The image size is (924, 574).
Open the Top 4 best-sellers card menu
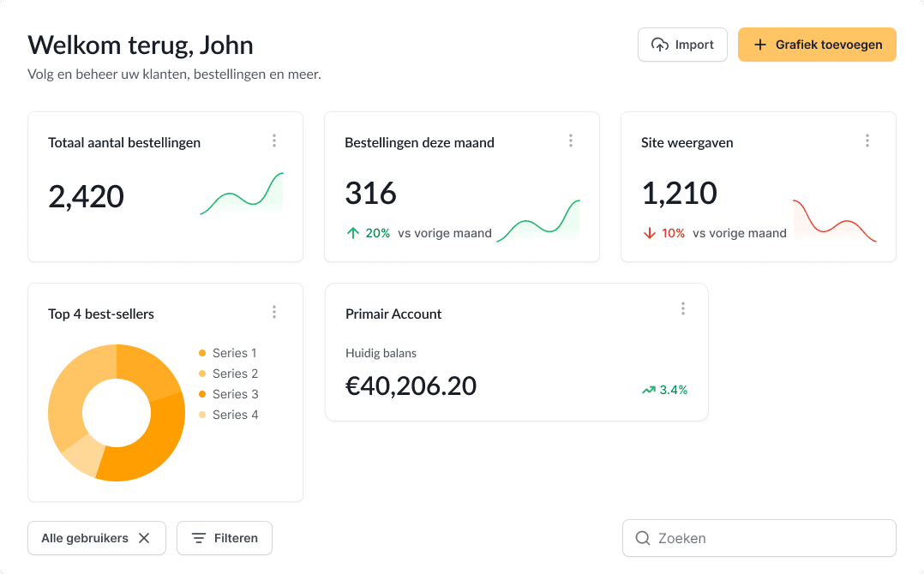274,312
